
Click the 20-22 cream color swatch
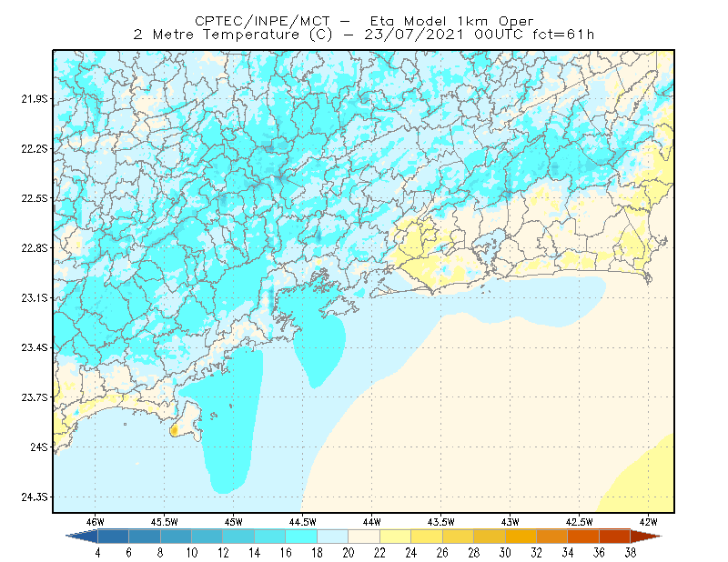[x=364, y=537]
